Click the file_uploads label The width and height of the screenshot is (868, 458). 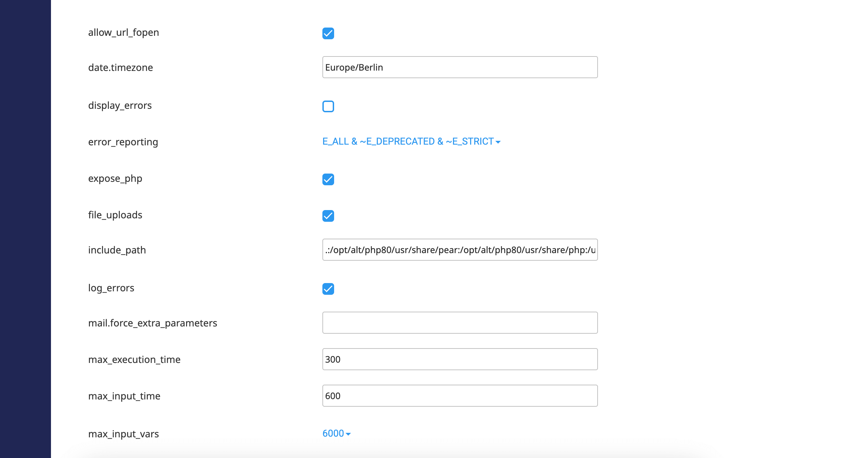115,215
